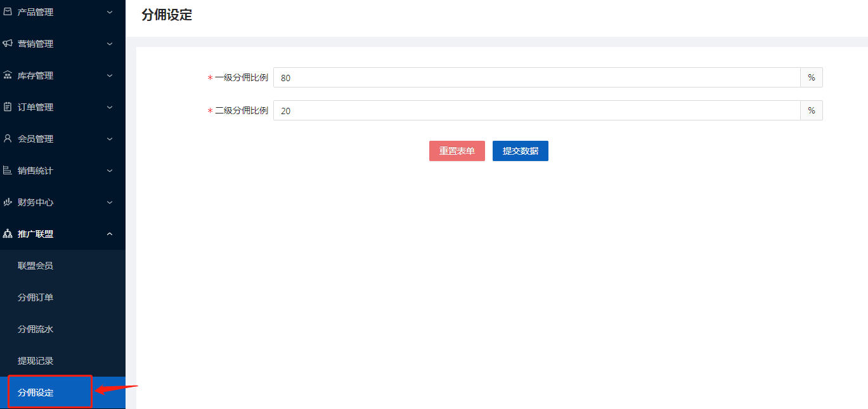Click the 一级分佣比例 input field
Image resolution: width=868 pixels, height=409 pixels.
coord(536,77)
